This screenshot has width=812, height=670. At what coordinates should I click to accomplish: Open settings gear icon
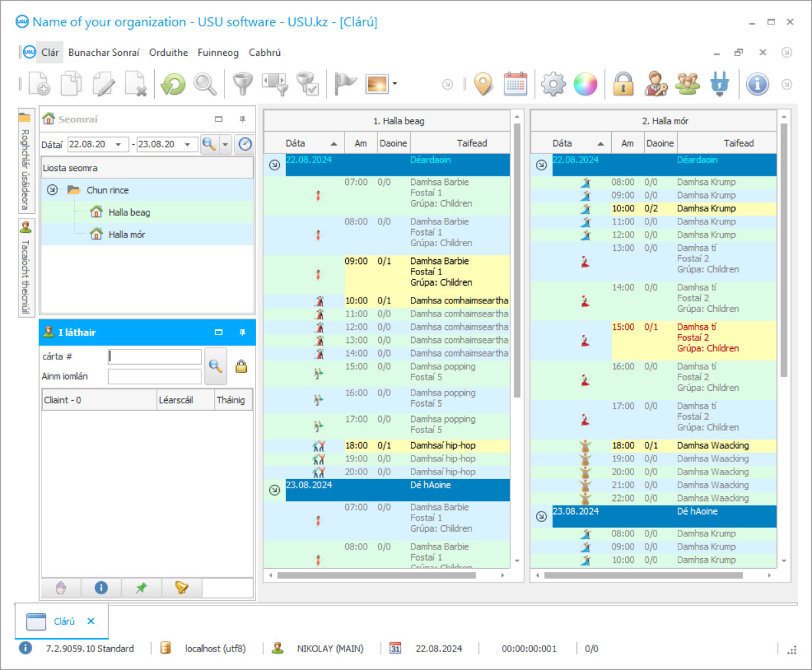coord(553,84)
